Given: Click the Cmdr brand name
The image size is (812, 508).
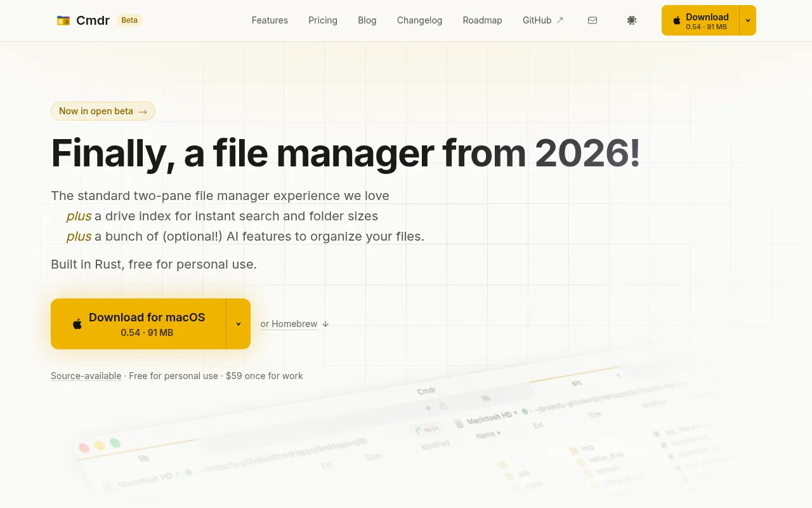Looking at the screenshot, I should click(93, 20).
